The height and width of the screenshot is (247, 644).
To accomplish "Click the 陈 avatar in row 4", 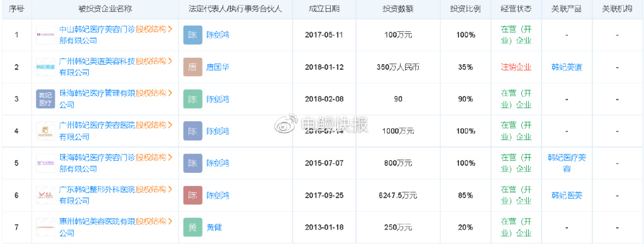I will pyautogui.click(x=192, y=131).
